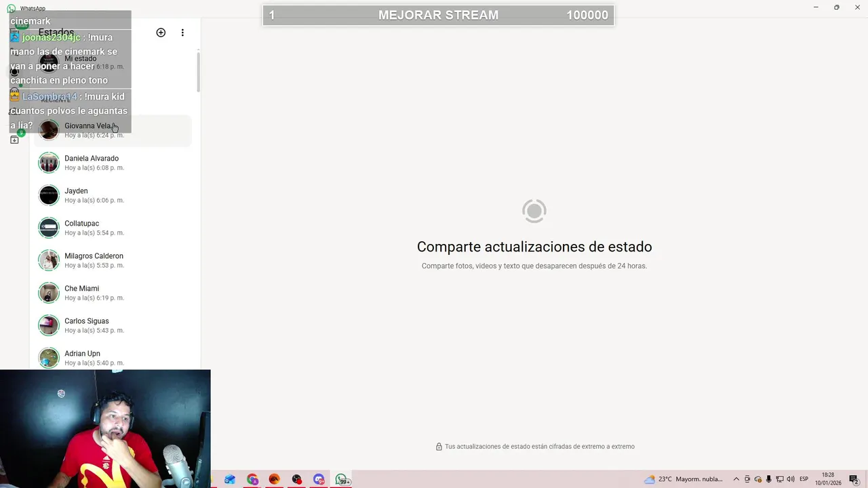Screen dimensions: 868x488
Task: Open Adrian Upn's status
Action: click(x=113, y=357)
